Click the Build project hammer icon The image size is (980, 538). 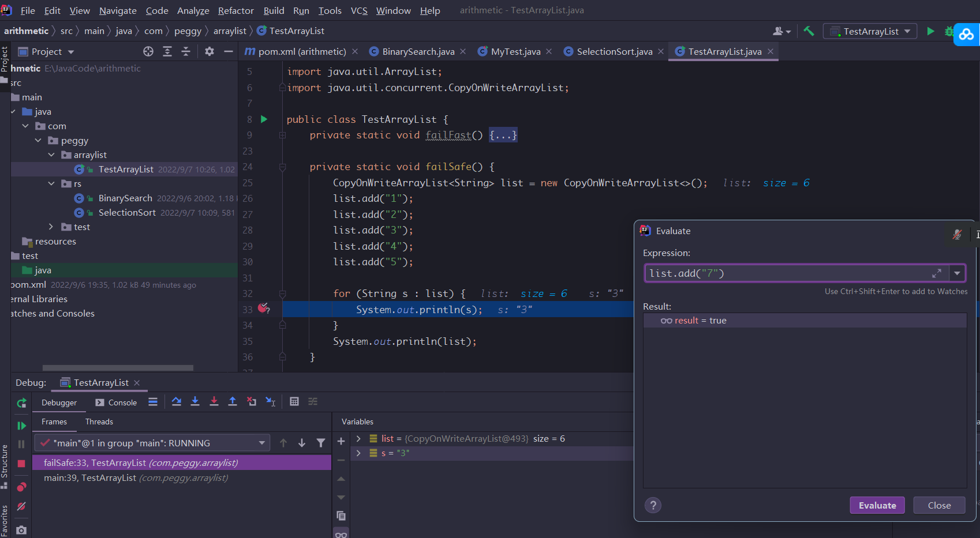pyautogui.click(x=809, y=31)
